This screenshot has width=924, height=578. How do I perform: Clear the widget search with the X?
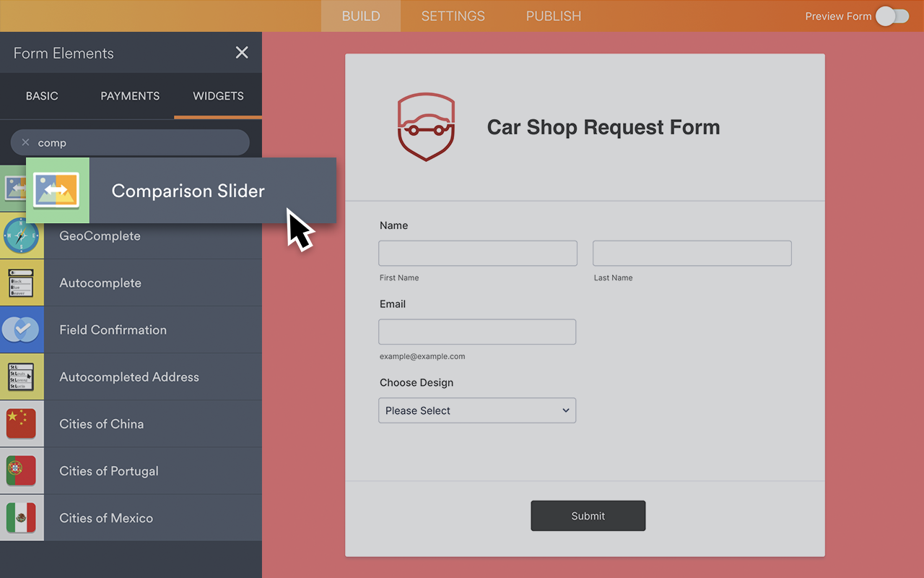[25, 142]
